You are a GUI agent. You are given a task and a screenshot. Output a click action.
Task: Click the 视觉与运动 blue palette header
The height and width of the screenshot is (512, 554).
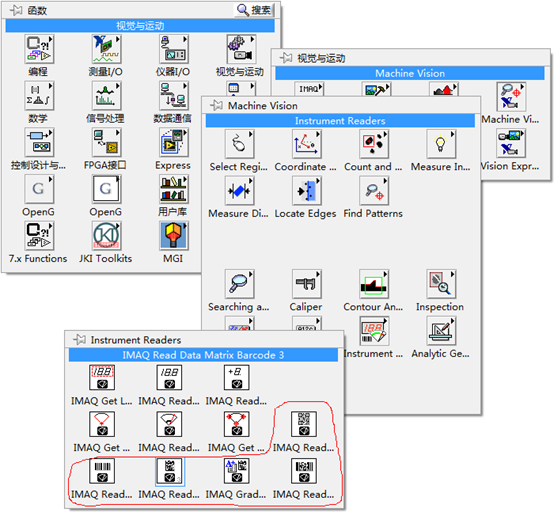coord(140,26)
